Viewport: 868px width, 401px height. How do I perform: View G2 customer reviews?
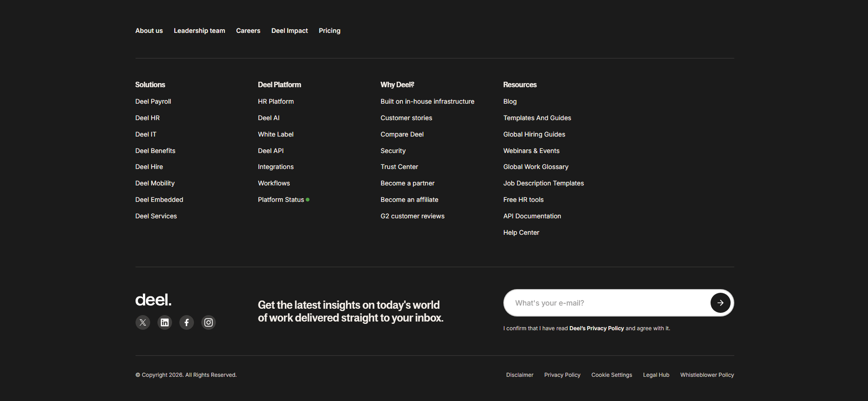(x=413, y=216)
